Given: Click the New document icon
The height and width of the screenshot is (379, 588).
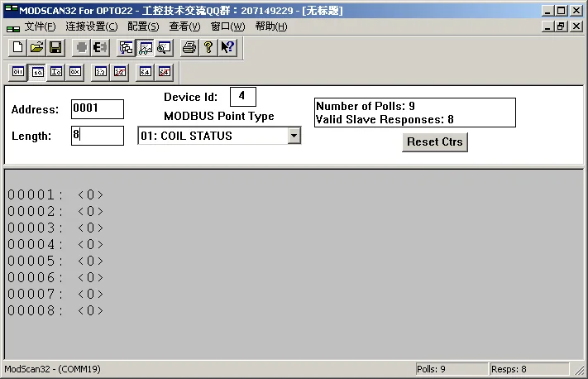Looking at the screenshot, I should point(18,47).
